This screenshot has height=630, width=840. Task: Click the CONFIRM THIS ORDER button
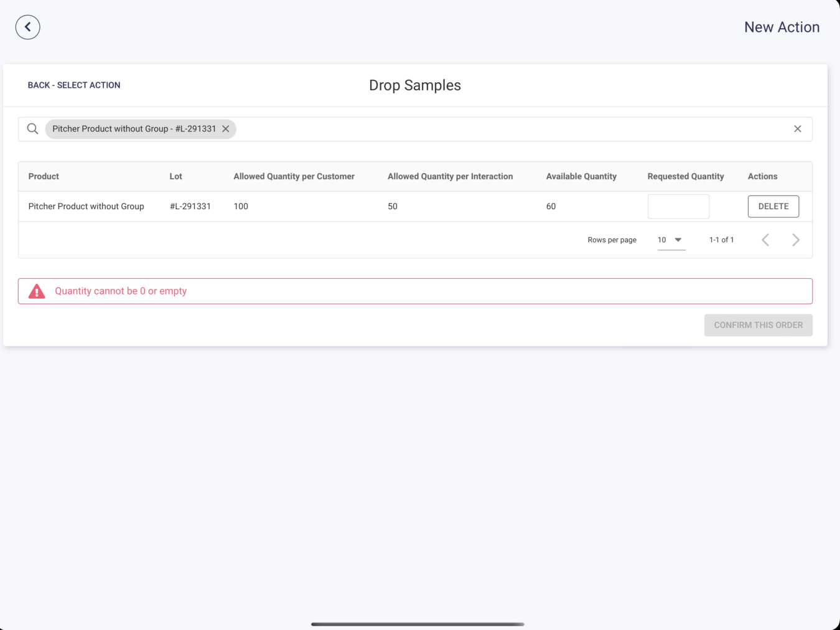click(758, 325)
